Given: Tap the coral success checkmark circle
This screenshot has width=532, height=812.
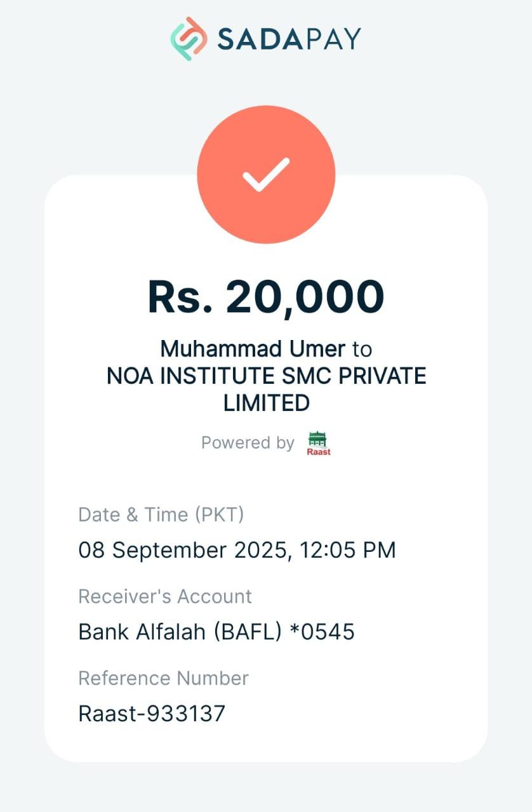Looking at the screenshot, I should [x=266, y=174].
